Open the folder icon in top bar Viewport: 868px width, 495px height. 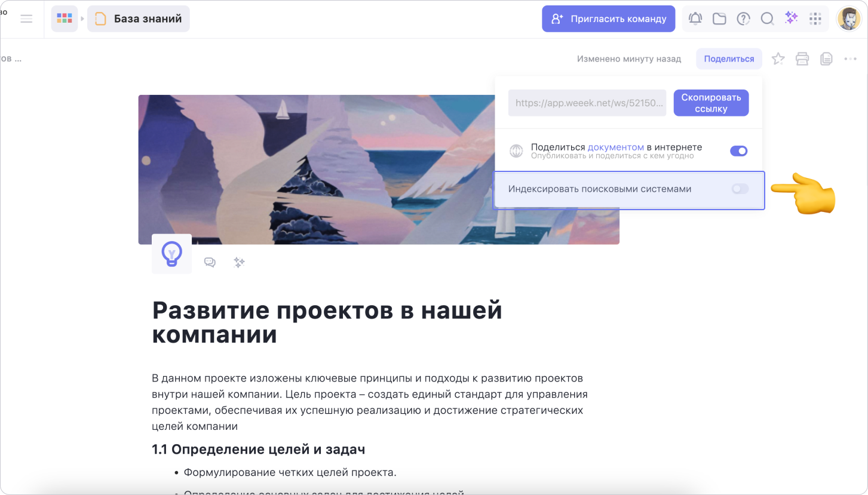coord(719,19)
